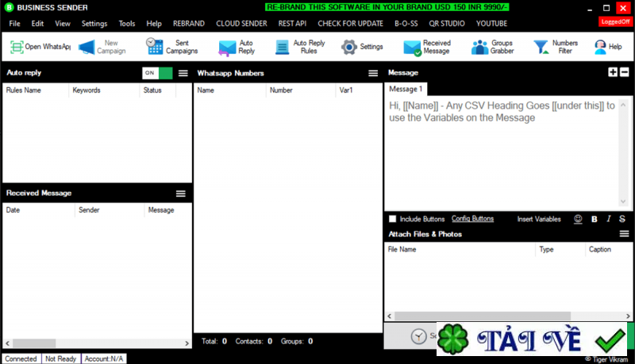
Task: Open toolbar Help icon
Action: click(x=608, y=47)
